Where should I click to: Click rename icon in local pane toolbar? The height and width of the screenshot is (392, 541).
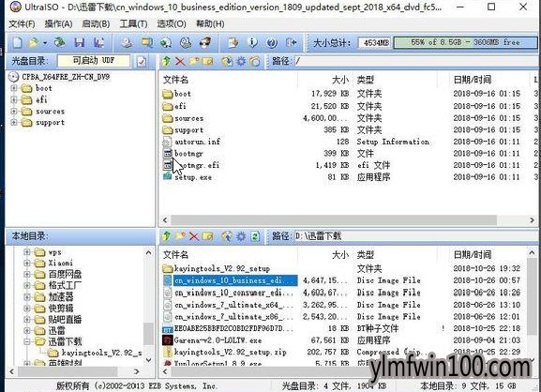208,236
